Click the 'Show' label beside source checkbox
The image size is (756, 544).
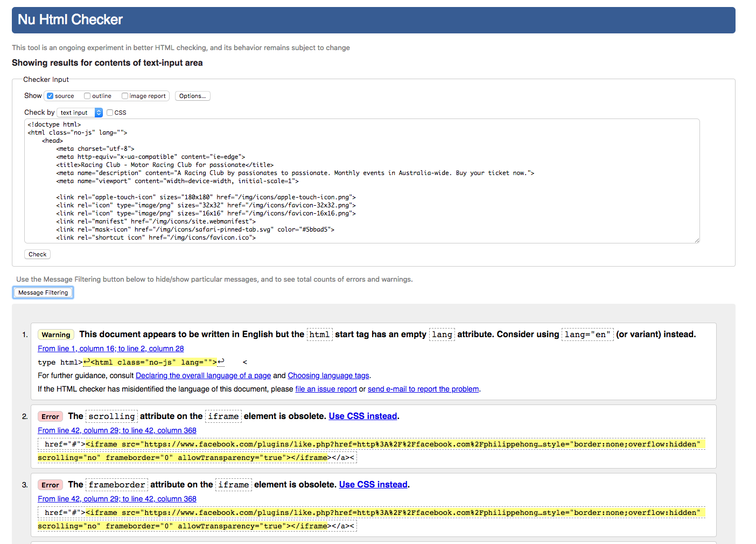coord(33,96)
